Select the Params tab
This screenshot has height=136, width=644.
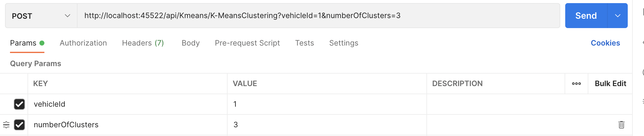click(x=23, y=43)
